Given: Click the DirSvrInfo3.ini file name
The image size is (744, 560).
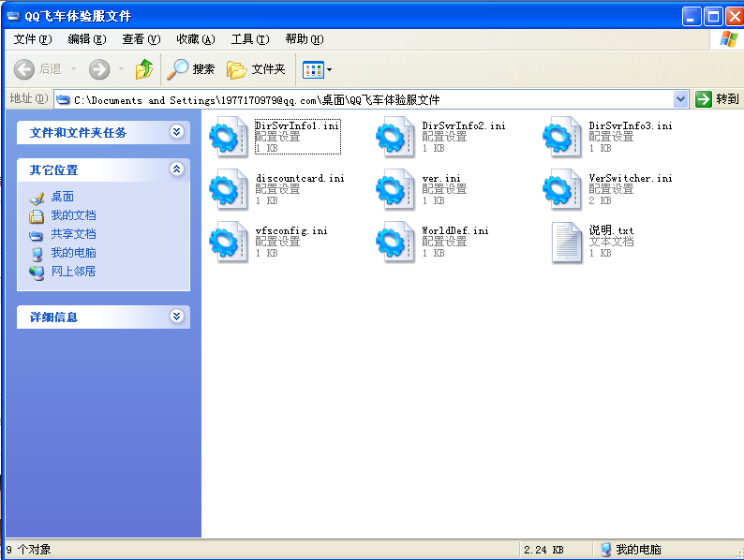Looking at the screenshot, I should [631, 125].
